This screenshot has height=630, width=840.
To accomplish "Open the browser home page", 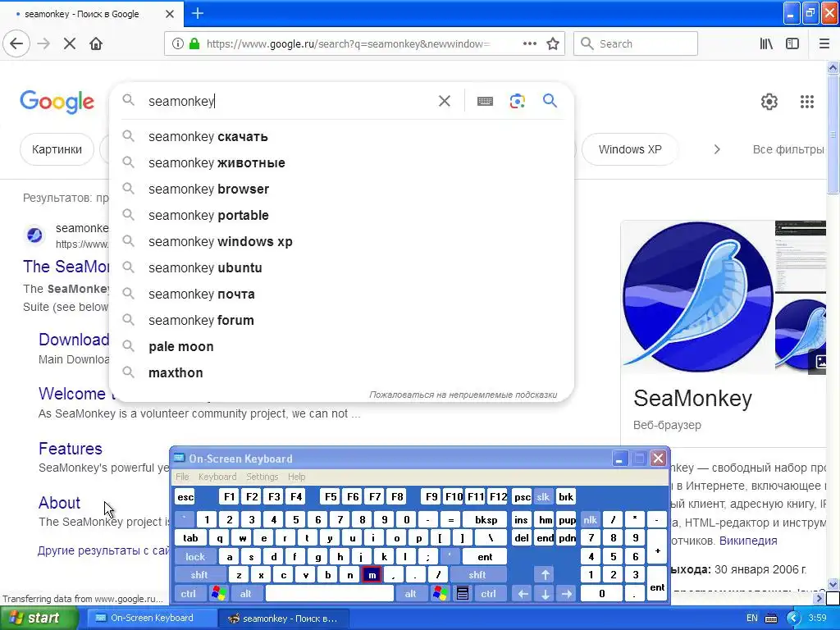I will (96, 43).
